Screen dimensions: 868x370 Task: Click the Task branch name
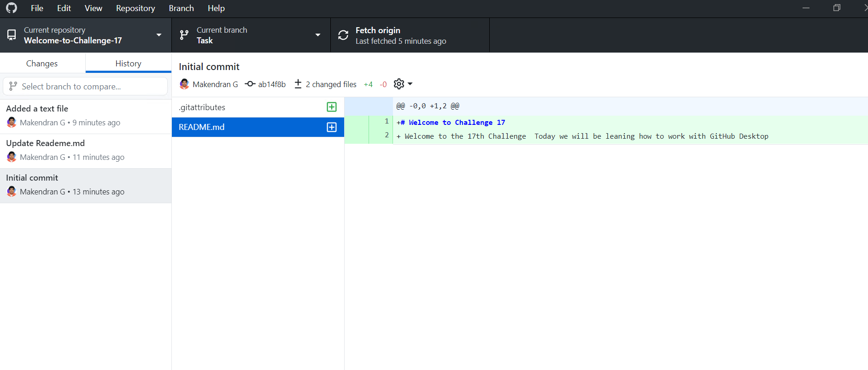[x=205, y=41]
